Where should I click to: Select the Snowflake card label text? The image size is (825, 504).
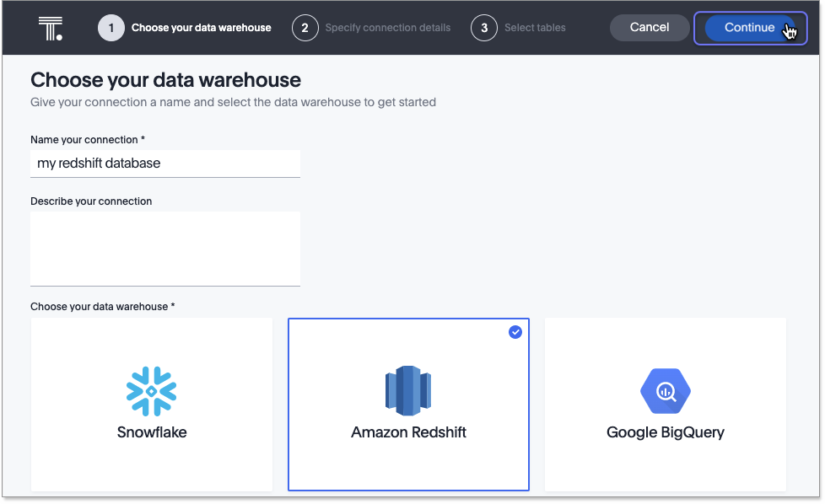pyautogui.click(x=152, y=432)
